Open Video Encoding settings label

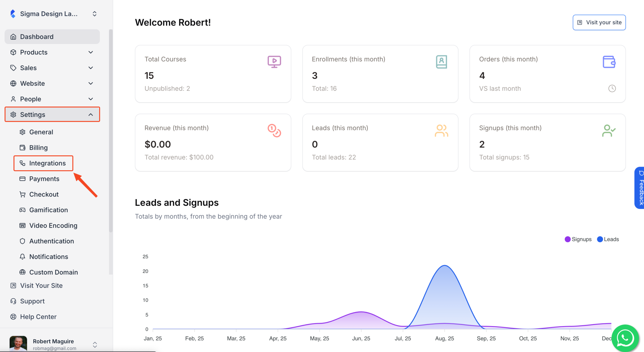(x=53, y=226)
